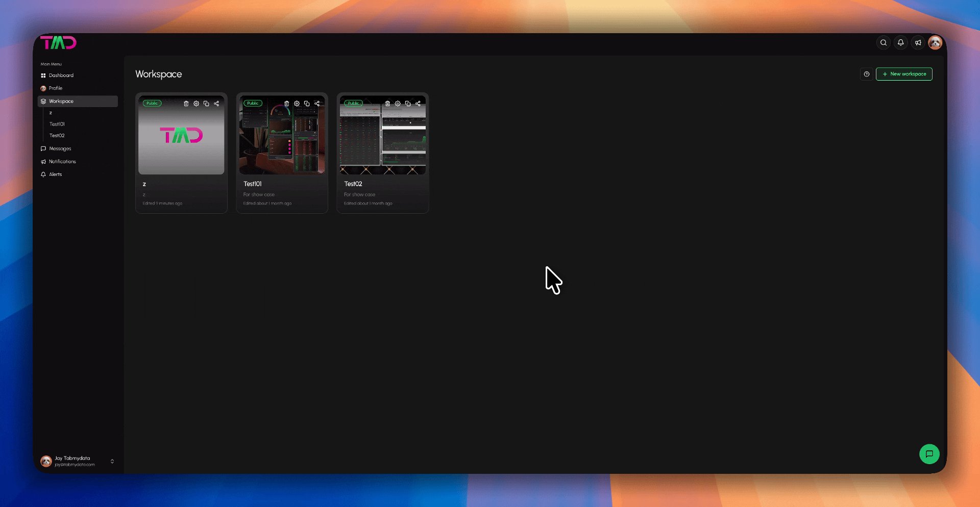This screenshot has width=980, height=507.
Task: Duplicate the Test02 workspace with copy icon
Action: (408, 104)
